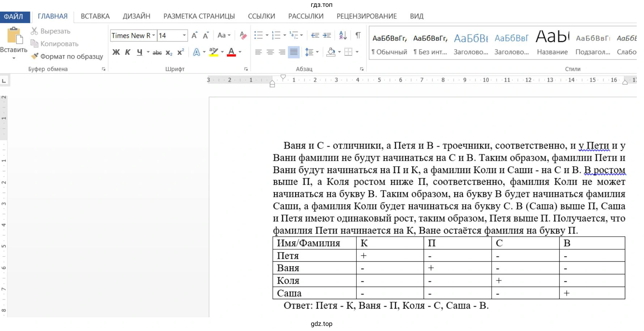Open font size 14 dropdown
The height and width of the screenshot is (331, 644).
coord(184,35)
